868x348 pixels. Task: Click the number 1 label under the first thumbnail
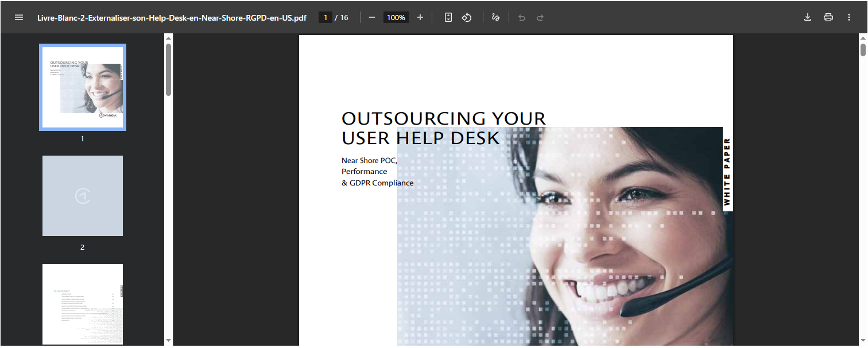pyautogui.click(x=83, y=138)
